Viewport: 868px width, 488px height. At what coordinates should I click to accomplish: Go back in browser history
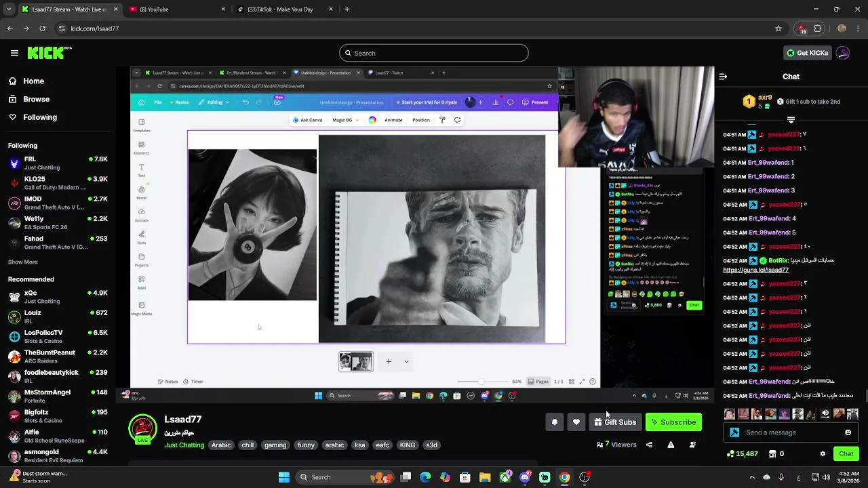coord(9,28)
